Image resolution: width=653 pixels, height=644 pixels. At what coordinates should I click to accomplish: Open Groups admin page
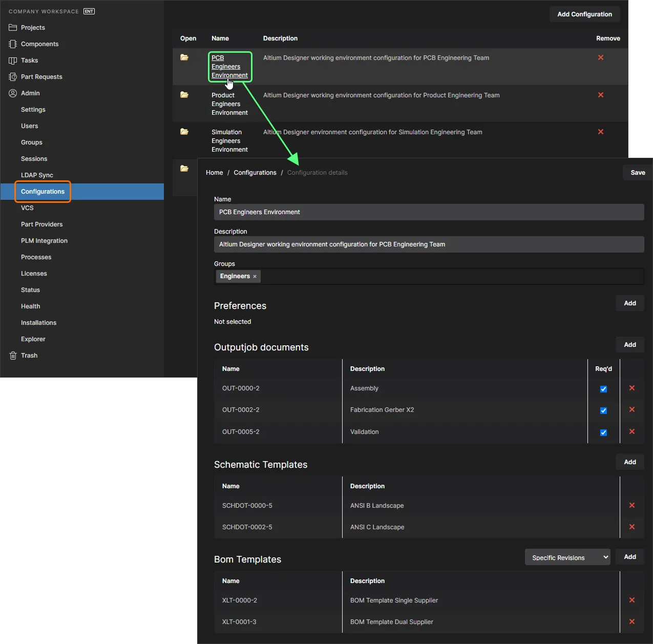pos(32,142)
